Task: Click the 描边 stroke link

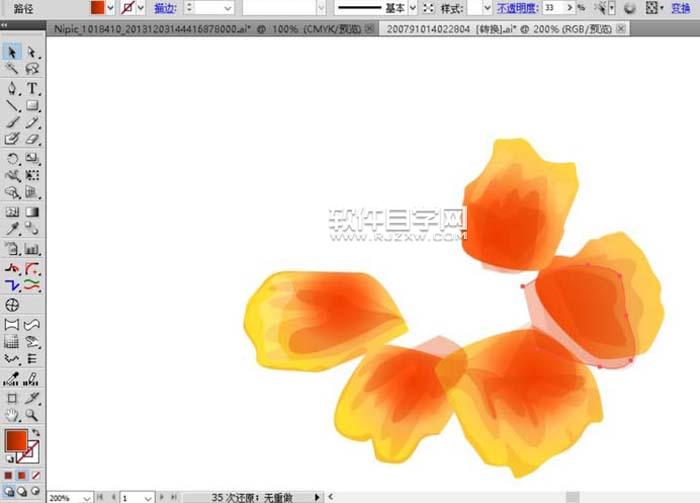Action: click(165, 8)
